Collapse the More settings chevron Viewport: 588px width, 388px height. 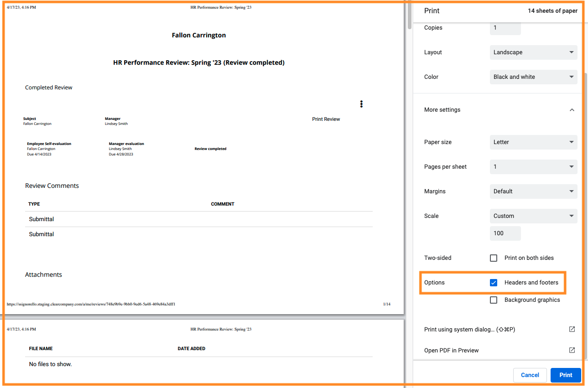tap(572, 110)
